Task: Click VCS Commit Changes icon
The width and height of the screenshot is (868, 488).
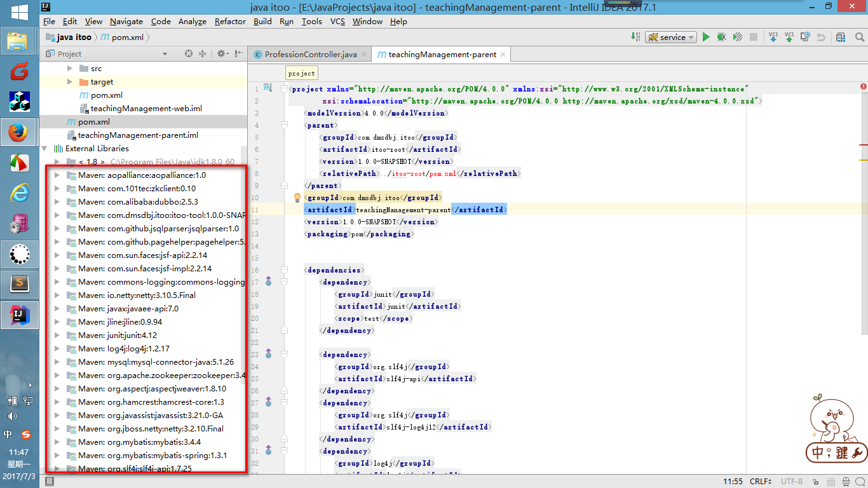Action: tap(789, 37)
